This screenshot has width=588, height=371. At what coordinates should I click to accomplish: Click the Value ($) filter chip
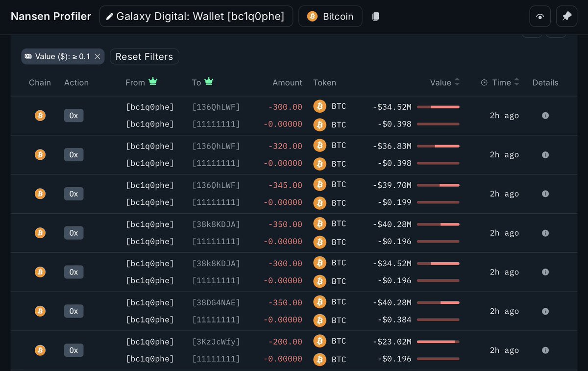[63, 56]
